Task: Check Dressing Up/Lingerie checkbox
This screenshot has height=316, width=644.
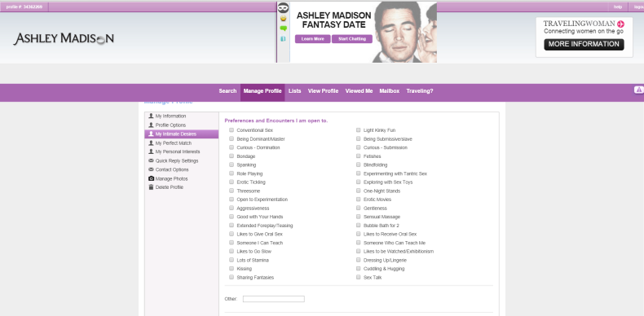Action: coord(358,260)
